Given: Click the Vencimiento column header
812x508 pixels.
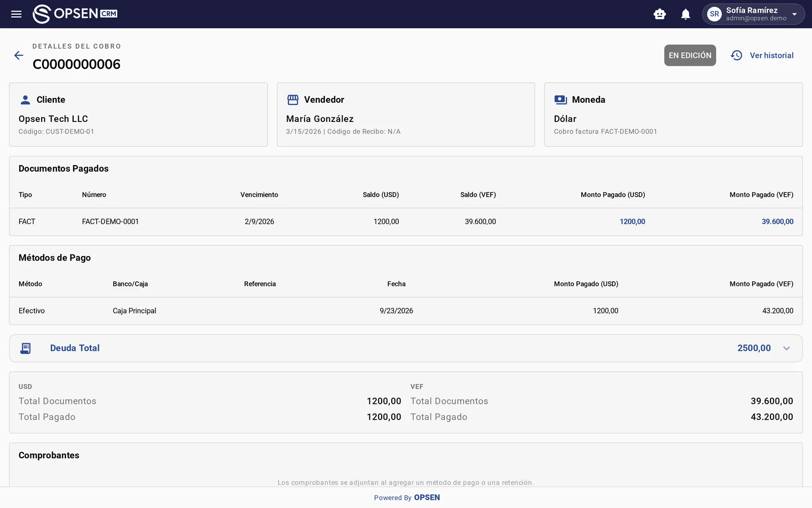Looking at the screenshot, I should pyautogui.click(x=259, y=195).
